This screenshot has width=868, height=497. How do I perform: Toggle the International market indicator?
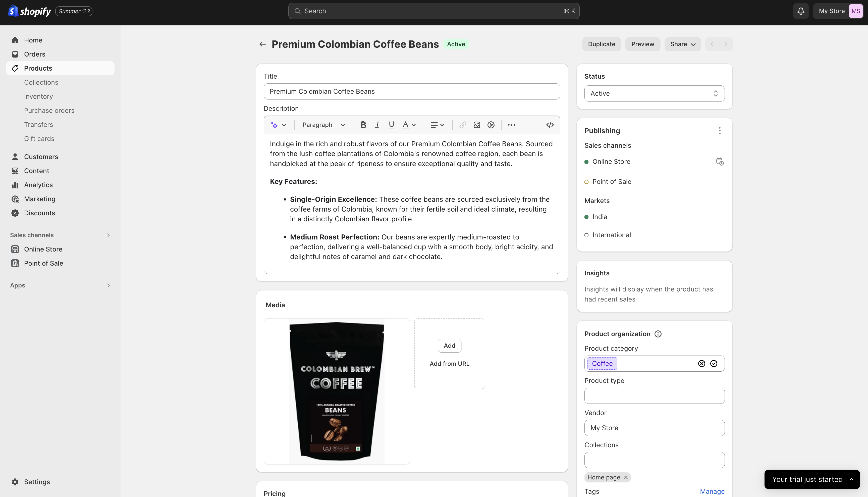[x=587, y=235]
